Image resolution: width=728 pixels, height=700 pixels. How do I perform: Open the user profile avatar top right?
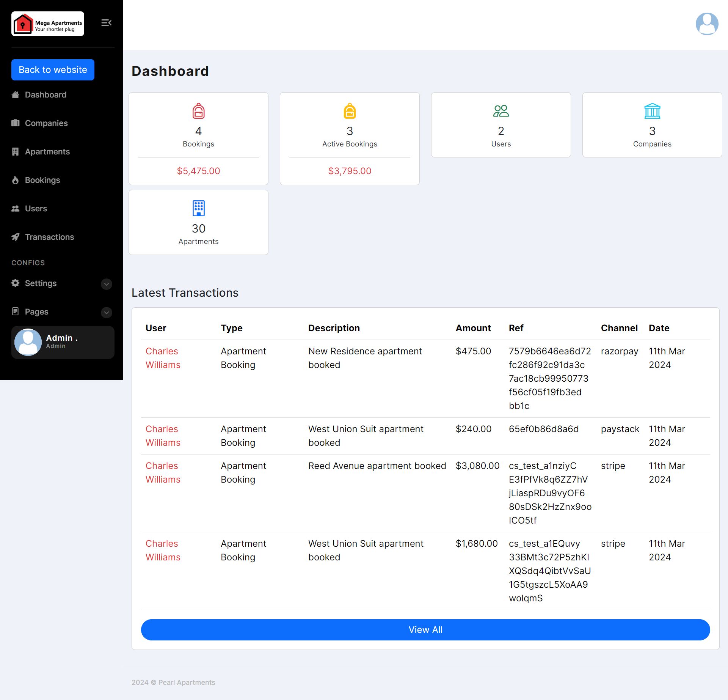pyautogui.click(x=707, y=24)
